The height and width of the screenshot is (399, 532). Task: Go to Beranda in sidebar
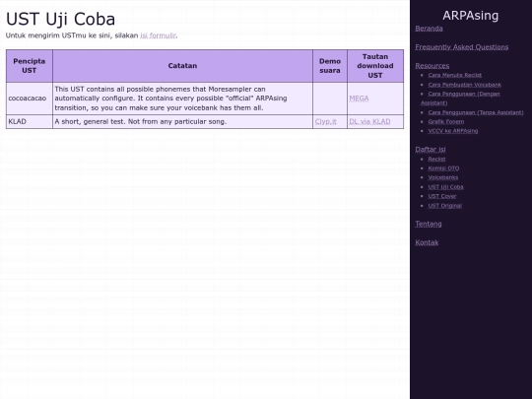[x=429, y=29]
